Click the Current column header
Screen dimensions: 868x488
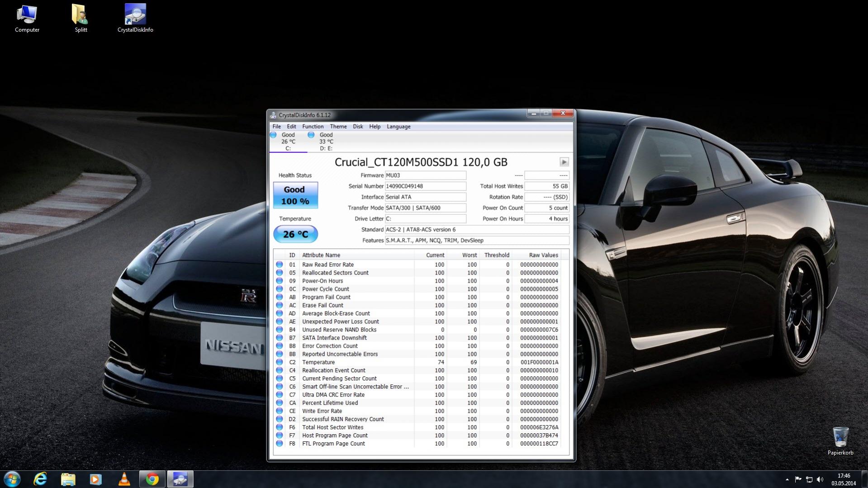431,255
